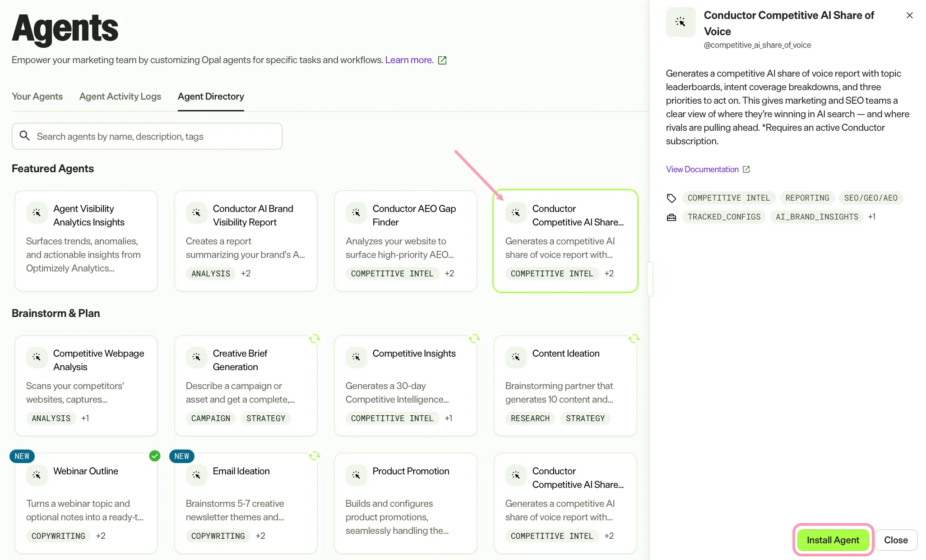Click the sync icon on Content Ideation card

[x=634, y=339]
